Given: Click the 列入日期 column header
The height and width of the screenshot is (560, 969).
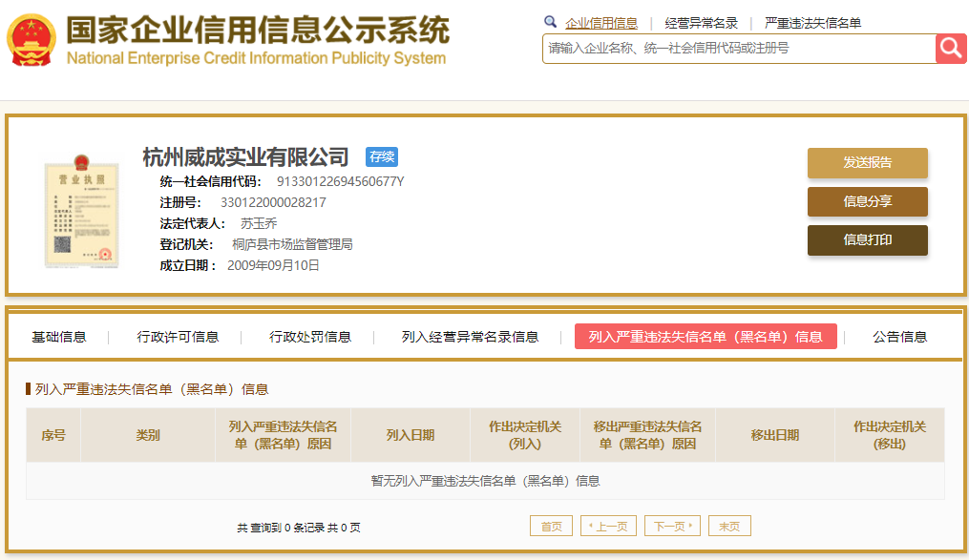Looking at the screenshot, I should click(411, 435).
